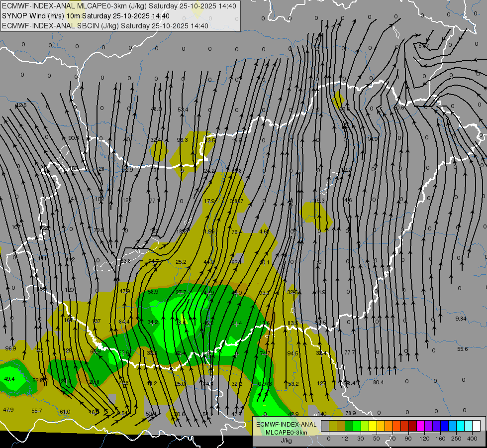Click the 61.0 map value
The width and height of the screenshot is (487, 448).
pyautogui.click(x=65, y=412)
